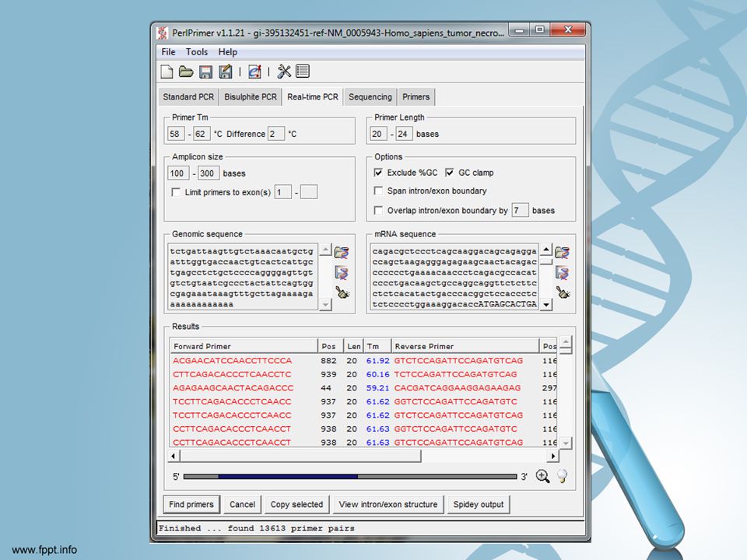Click minimum Amplicon size field 100

[178, 173]
